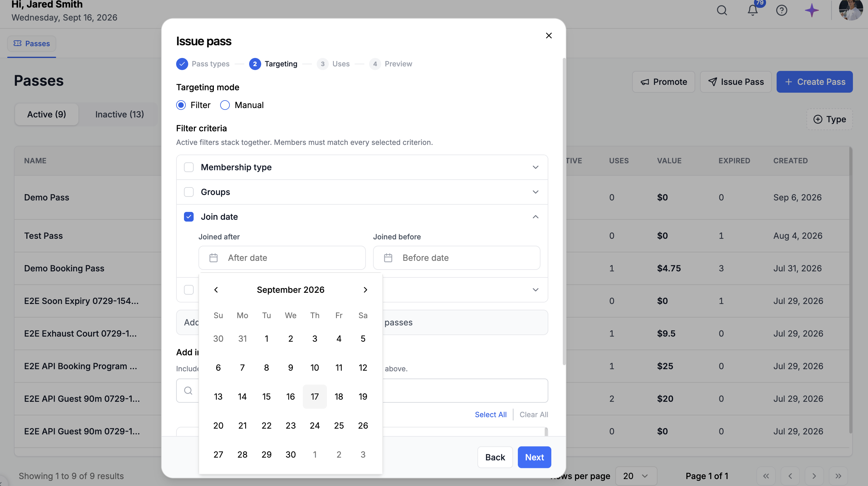Switch to Inactive (13) tab
Viewport: 868px width, 486px height.
120,114
